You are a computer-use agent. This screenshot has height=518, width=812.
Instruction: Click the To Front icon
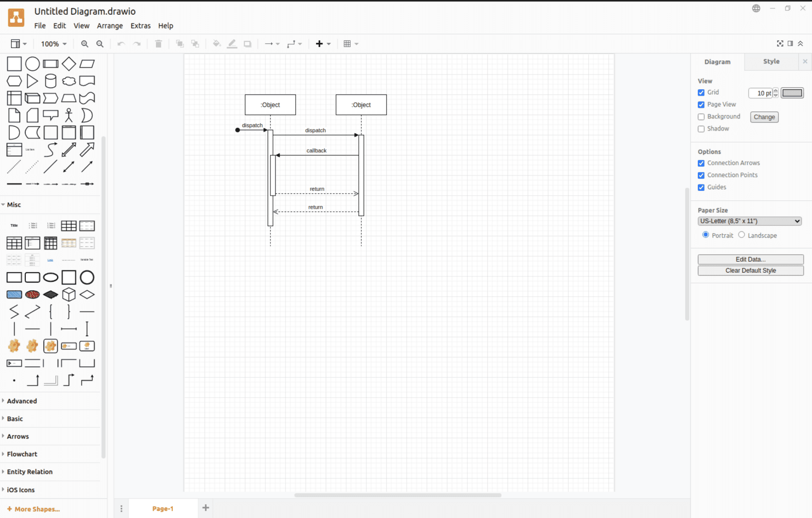(180, 43)
